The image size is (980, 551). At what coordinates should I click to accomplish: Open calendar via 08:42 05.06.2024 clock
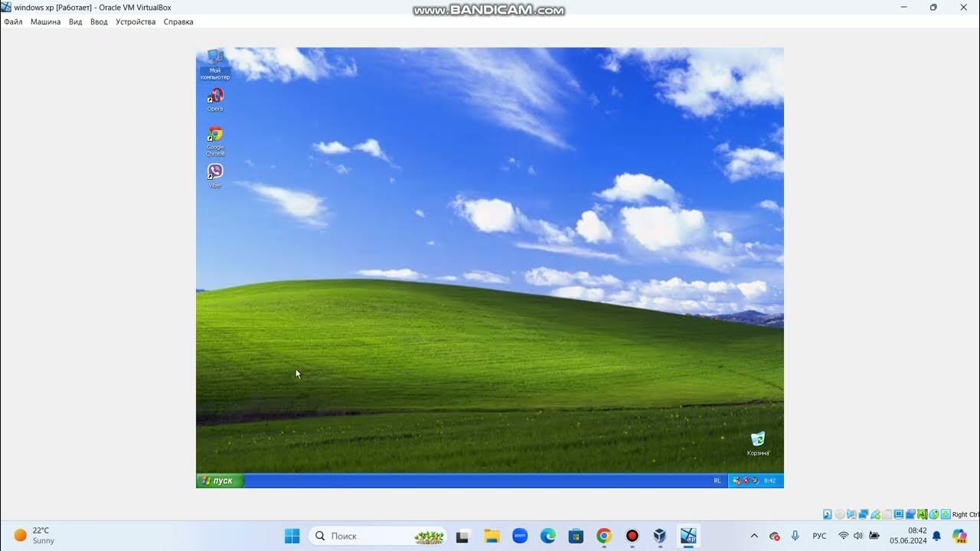point(908,536)
